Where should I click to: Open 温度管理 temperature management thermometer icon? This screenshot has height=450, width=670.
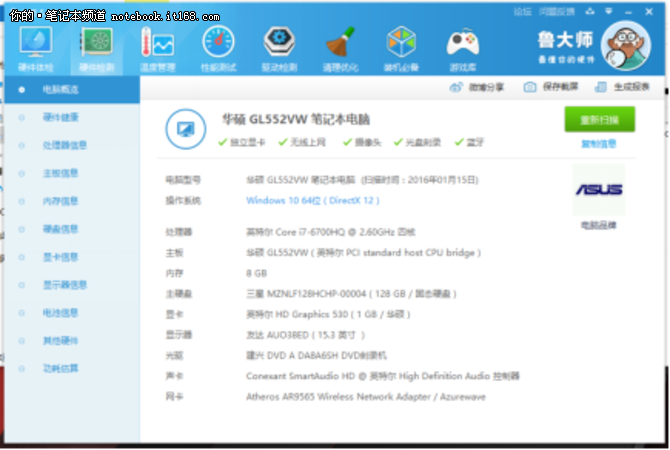(157, 44)
